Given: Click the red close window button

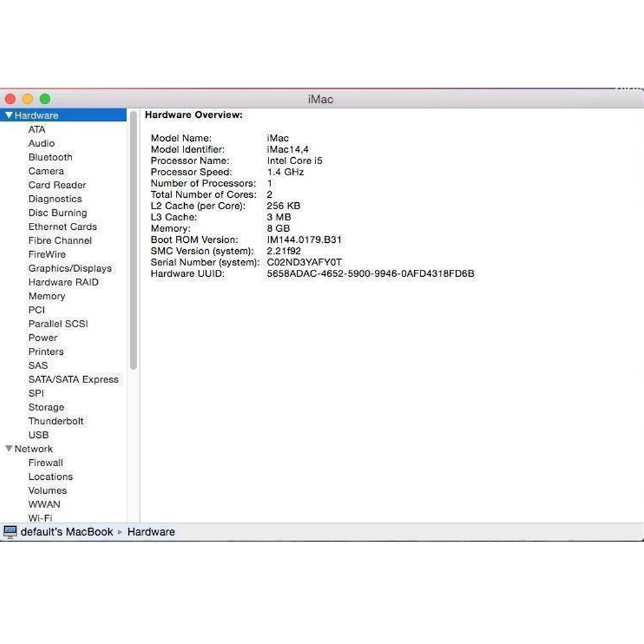Looking at the screenshot, I should pyautogui.click(x=10, y=99).
